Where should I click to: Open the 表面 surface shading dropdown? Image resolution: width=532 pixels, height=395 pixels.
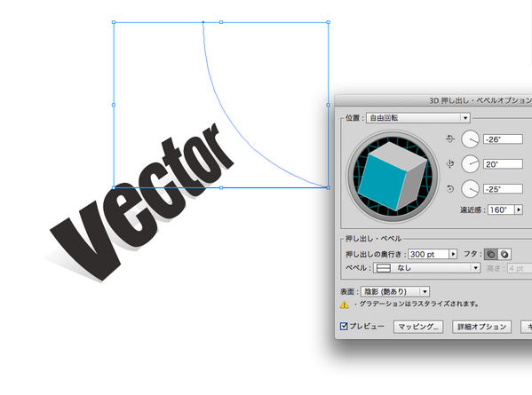point(395,291)
